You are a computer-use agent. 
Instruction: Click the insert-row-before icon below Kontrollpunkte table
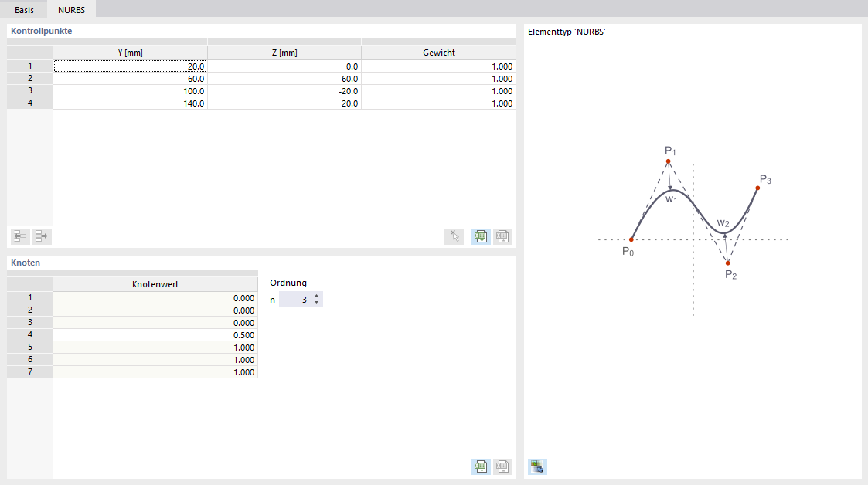[19, 236]
